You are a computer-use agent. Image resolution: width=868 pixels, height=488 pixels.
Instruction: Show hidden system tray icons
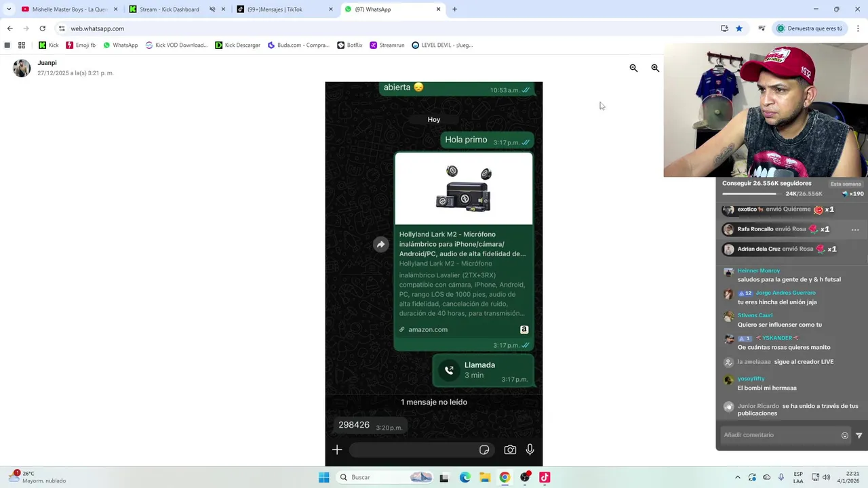pos(738,477)
